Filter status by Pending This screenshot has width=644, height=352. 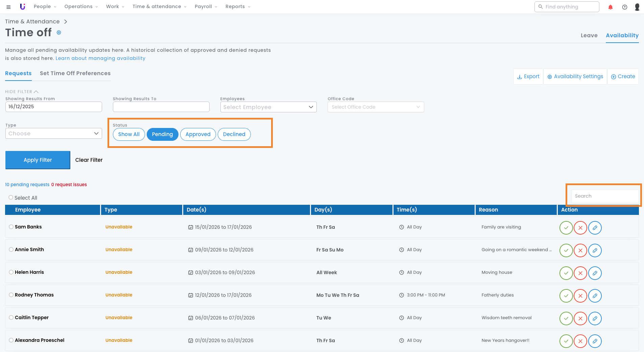[162, 134]
